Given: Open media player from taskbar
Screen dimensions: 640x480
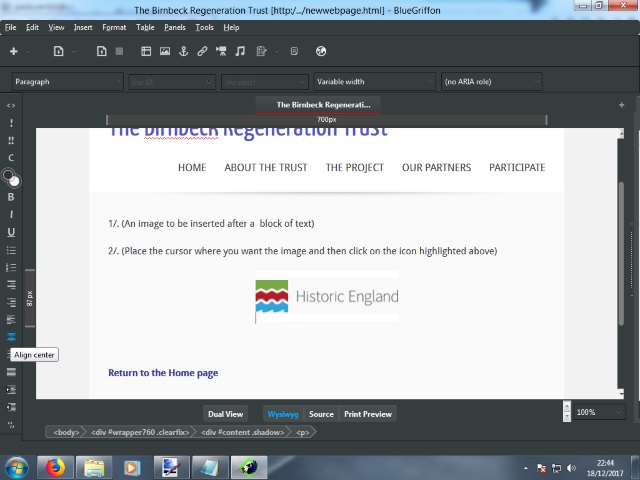Looking at the screenshot, I should click(x=132, y=468).
